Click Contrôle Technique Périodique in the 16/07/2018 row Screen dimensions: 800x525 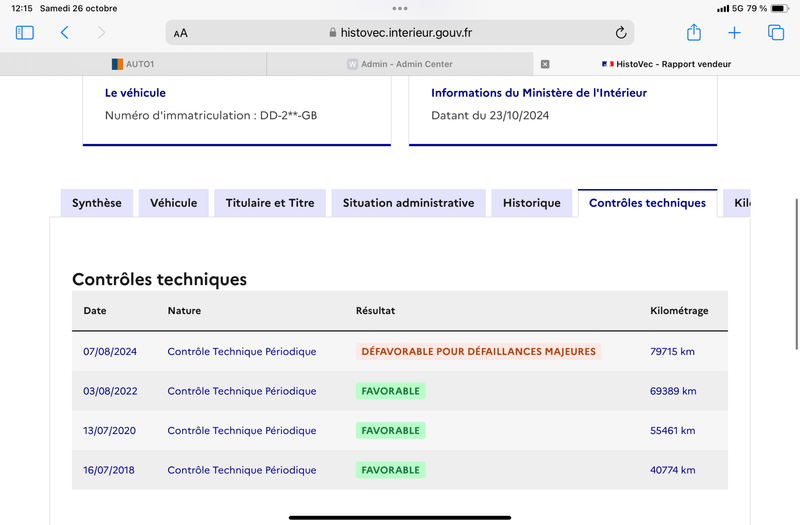click(x=242, y=470)
